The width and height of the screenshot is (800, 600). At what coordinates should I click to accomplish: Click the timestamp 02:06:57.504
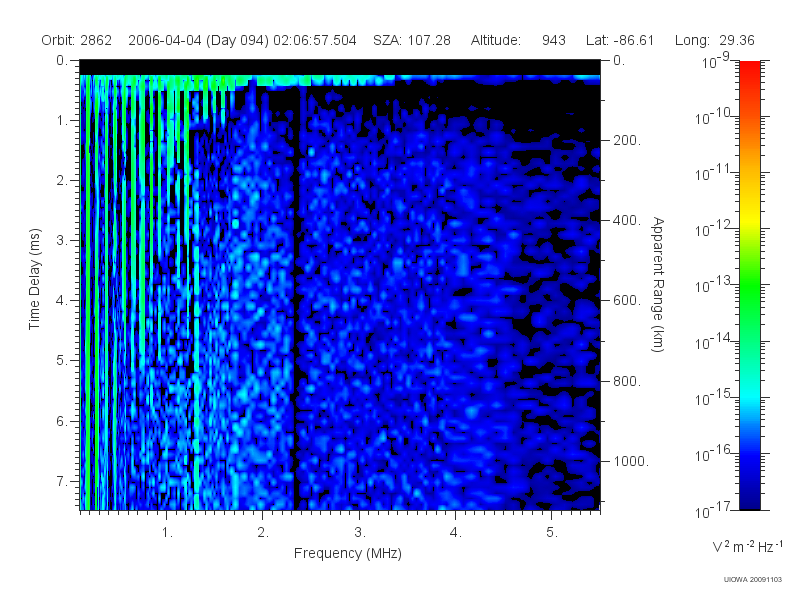[315, 40]
